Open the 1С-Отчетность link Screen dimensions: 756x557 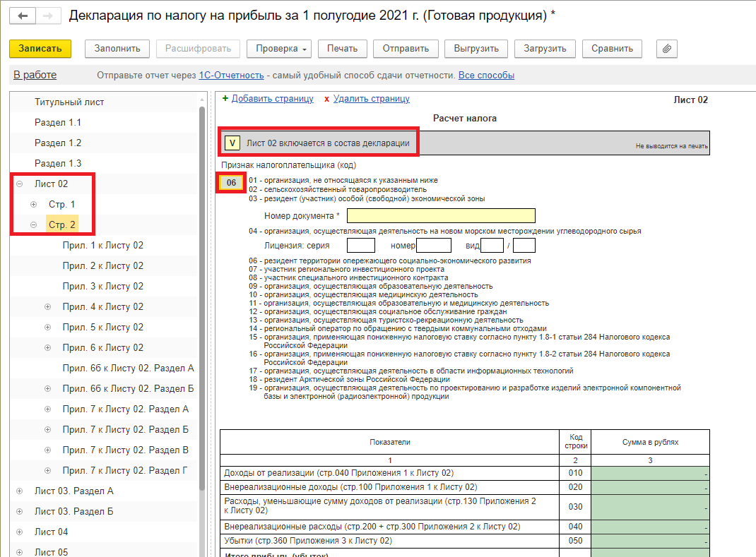point(231,76)
